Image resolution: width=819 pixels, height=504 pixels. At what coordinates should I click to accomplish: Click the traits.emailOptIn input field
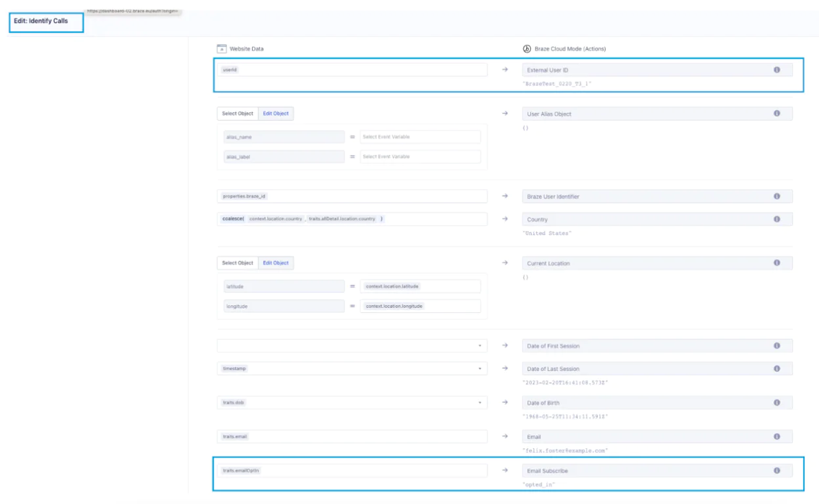click(x=352, y=471)
